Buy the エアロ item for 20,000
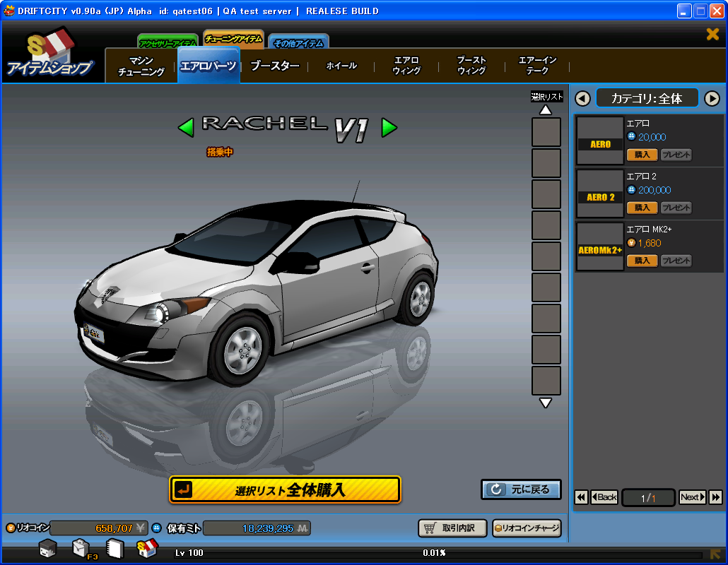Image resolution: width=728 pixels, height=565 pixels. tap(642, 155)
